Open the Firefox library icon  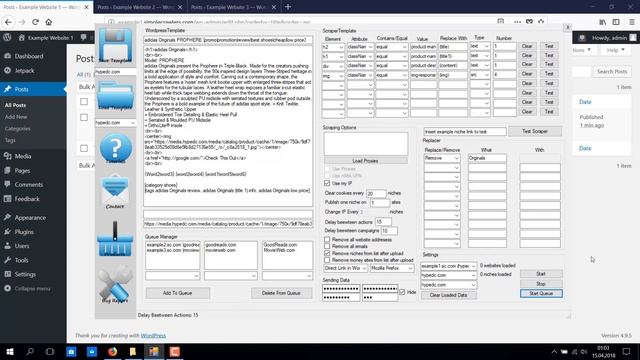tap(602, 22)
